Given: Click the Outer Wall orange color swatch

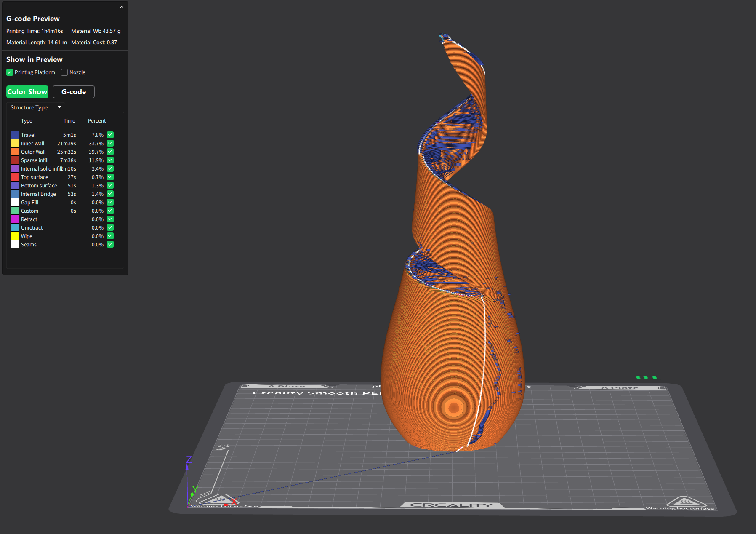Looking at the screenshot, I should (x=15, y=152).
